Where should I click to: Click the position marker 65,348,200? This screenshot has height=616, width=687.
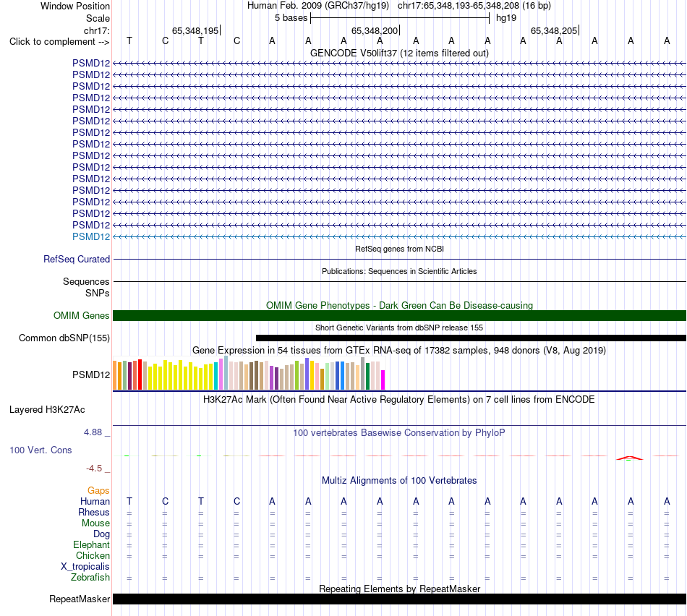pyautogui.click(x=375, y=30)
